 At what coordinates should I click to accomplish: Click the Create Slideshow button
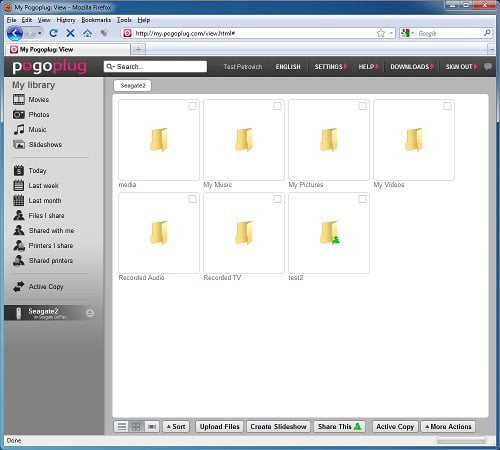coord(278,427)
